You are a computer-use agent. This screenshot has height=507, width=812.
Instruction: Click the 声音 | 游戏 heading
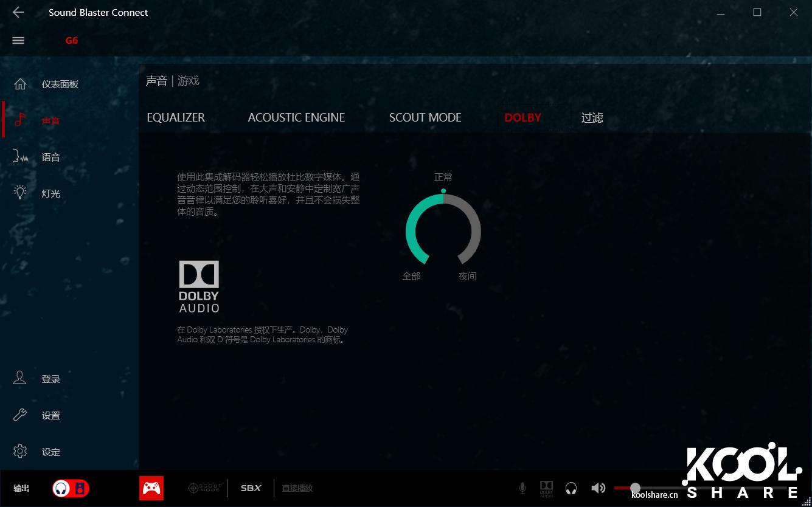173,81
